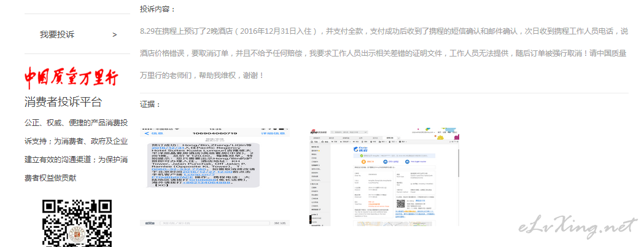Click the 投诉内容： label
The height and width of the screenshot is (247, 644).
(158, 9)
